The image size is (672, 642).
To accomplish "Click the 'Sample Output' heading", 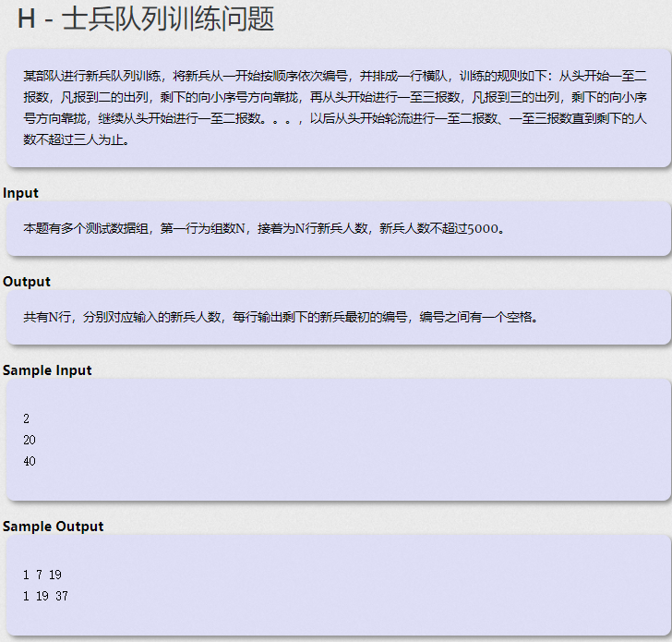I will point(54,527).
